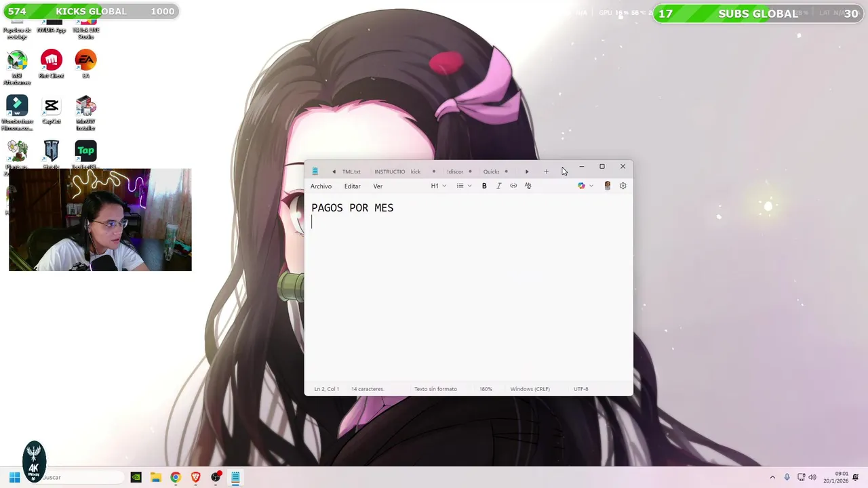Open File Explorer from taskbar
This screenshot has height=488, width=868.
(x=156, y=477)
